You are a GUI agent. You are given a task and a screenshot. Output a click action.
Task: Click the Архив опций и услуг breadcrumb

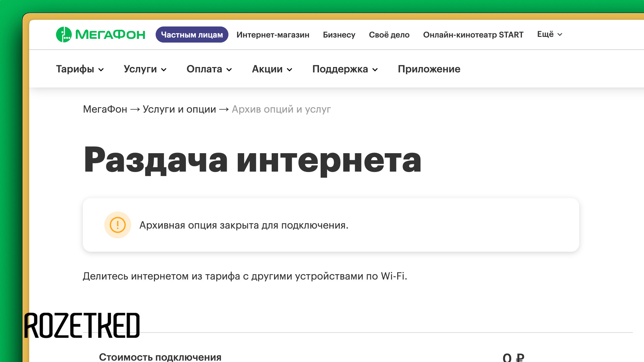pyautogui.click(x=281, y=109)
